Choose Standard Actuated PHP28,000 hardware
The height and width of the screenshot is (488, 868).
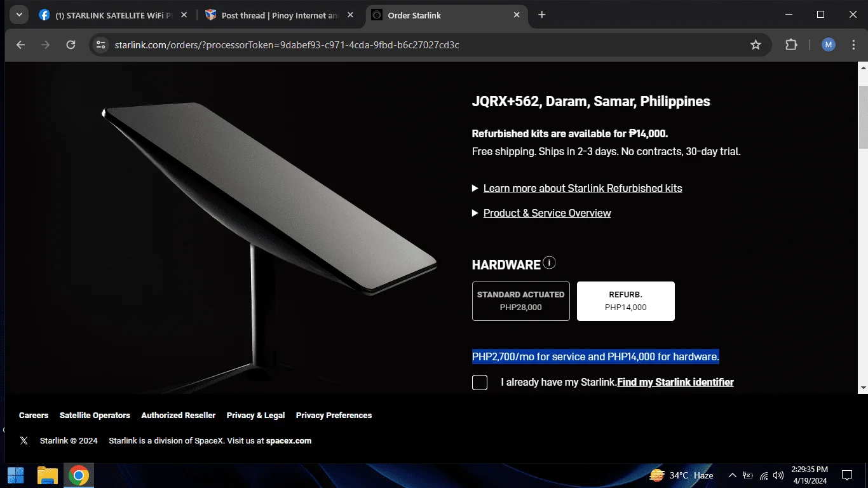(x=521, y=301)
